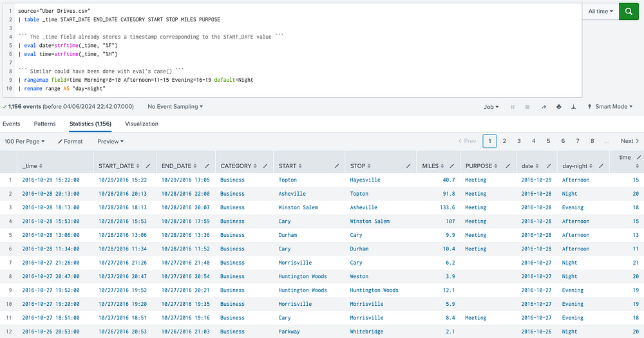Sort by END_DATE using its sort arrows
Screen dimensions: 644x338
(195, 166)
